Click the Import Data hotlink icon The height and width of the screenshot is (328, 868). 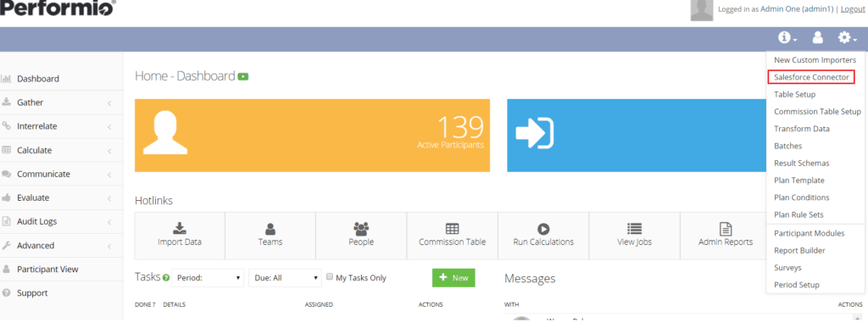(180, 229)
